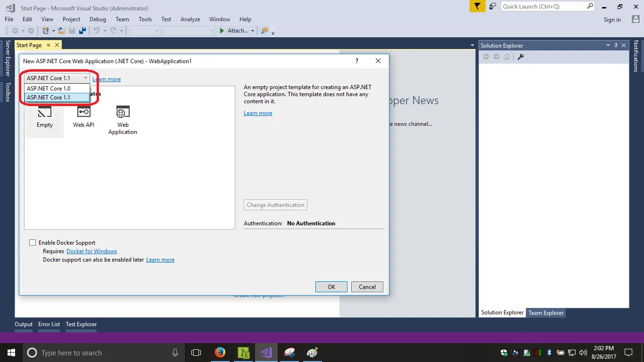Open the New Project dropdown arrow
This screenshot has height=362, width=644.
coord(53,31)
